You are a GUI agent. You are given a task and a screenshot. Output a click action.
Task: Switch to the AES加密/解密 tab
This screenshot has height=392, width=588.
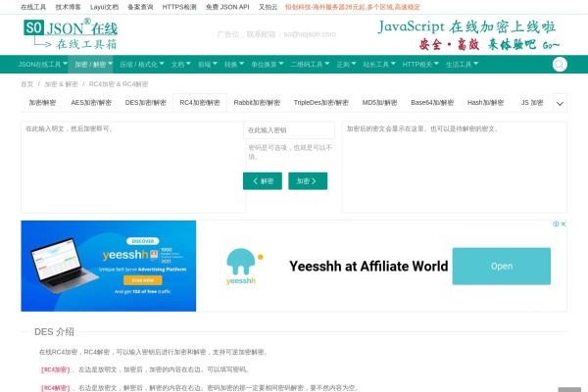[91, 103]
